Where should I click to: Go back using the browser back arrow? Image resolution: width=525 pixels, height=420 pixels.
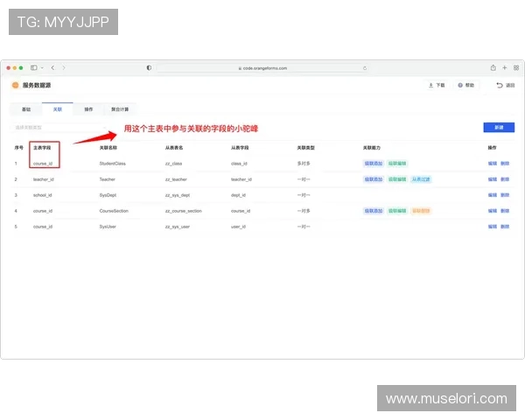point(52,67)
